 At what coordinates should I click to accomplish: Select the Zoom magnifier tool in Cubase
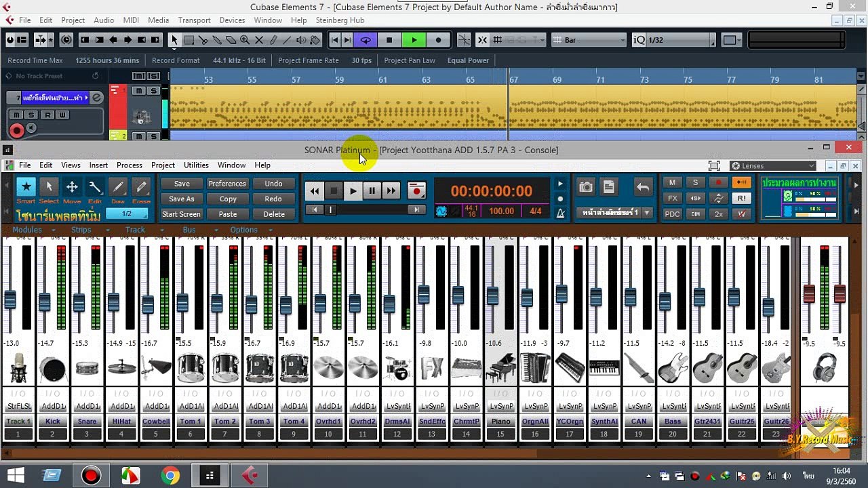pos(245,40)
